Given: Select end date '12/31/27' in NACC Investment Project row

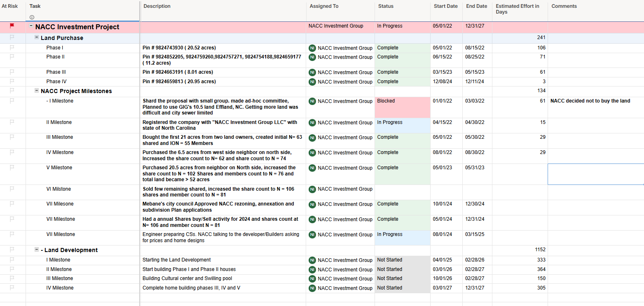Looking at the screenshot, I should [475, 26].
